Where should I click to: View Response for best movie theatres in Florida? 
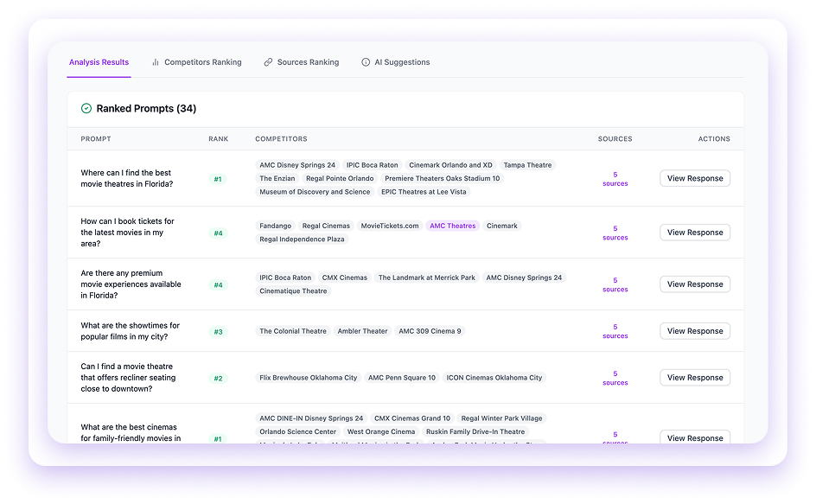point(695,178)
